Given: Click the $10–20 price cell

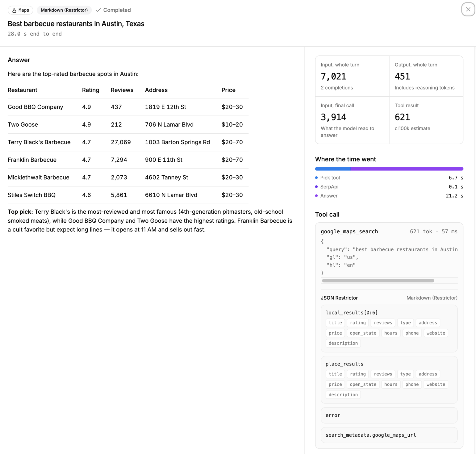Looking at the screenshot, I should point(232,124).
